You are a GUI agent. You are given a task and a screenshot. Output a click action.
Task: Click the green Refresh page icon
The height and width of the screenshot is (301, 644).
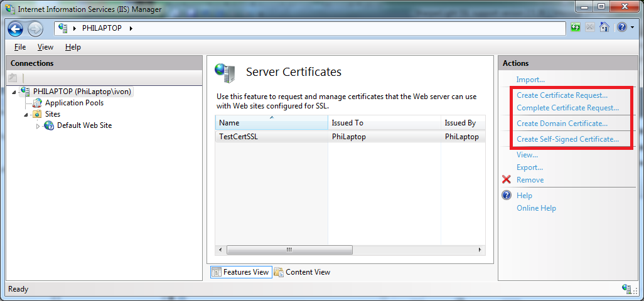576,28
